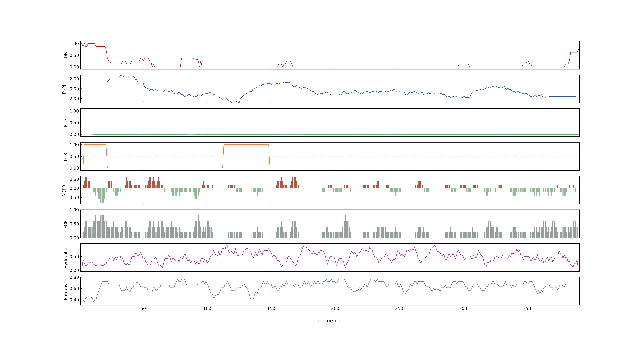Click the -2.00 tick in Pi-Pi panel
The image size is (644, 343).
tap(73, 99)
